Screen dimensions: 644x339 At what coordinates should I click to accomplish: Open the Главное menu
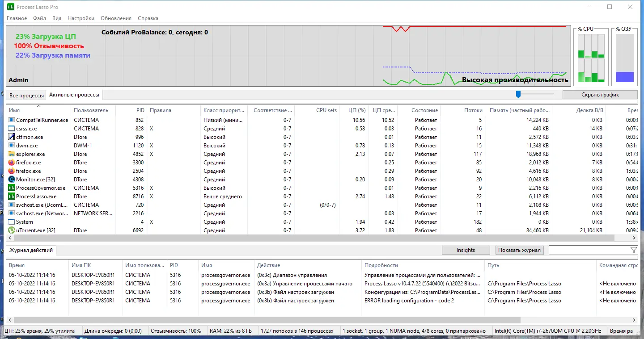pos(17,18)
